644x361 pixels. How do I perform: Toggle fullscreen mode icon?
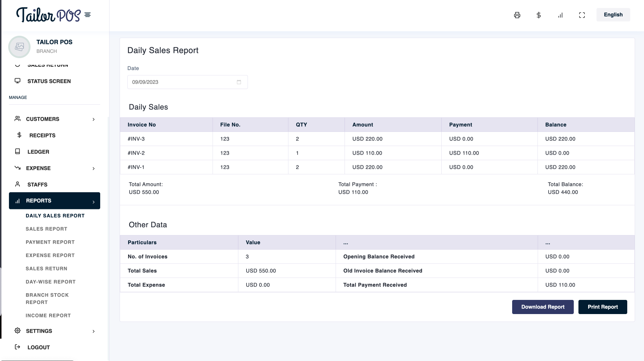click(582, 15)
